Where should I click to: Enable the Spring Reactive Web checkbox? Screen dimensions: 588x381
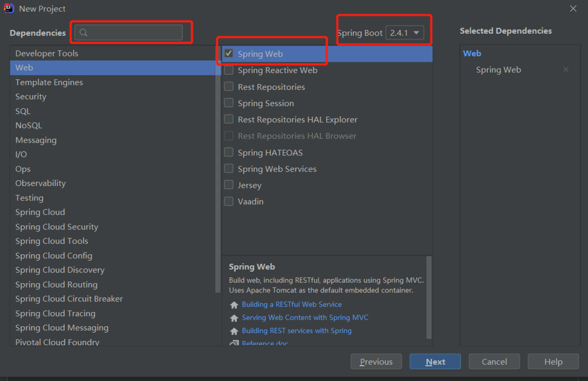pyautogui.click(x=229, y=70)
